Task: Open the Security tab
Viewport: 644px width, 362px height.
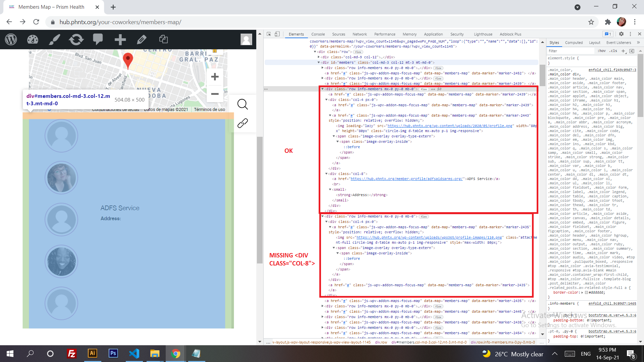Action: 457,34
